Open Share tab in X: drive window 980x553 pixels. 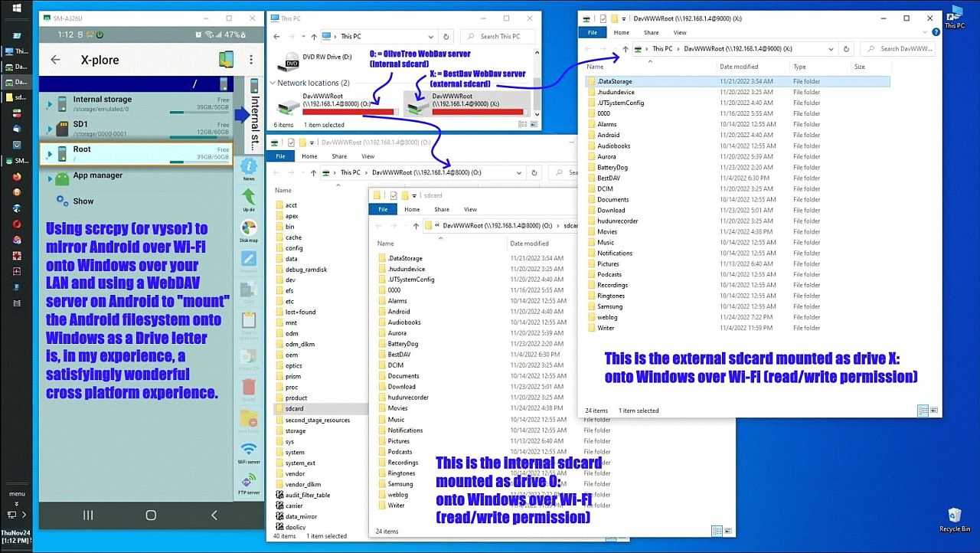point(651,32)
